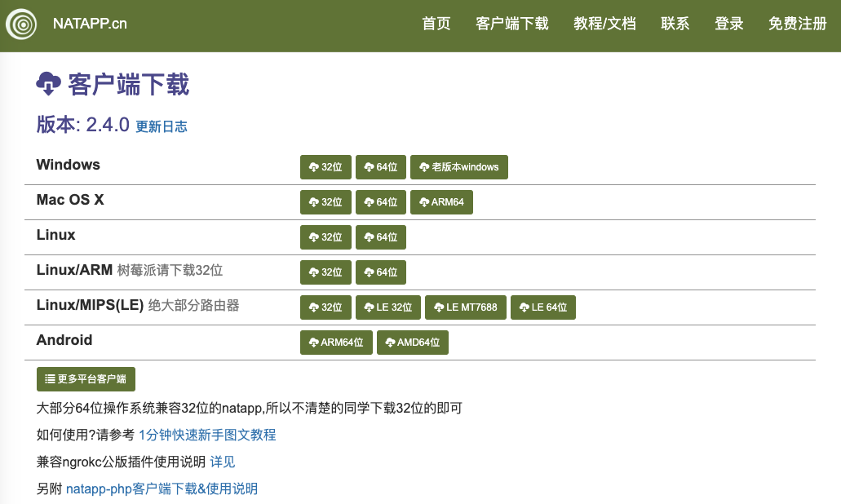This screenshot has width=841, height=504.
Task: Go to 首页 in the navigation bar
Action: 436,24
